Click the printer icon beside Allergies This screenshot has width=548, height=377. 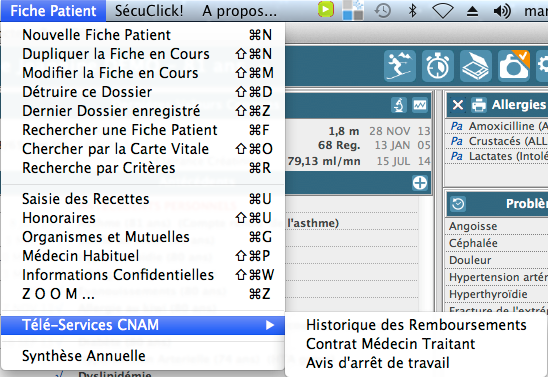pyautogui.click(x=478, y=105)
